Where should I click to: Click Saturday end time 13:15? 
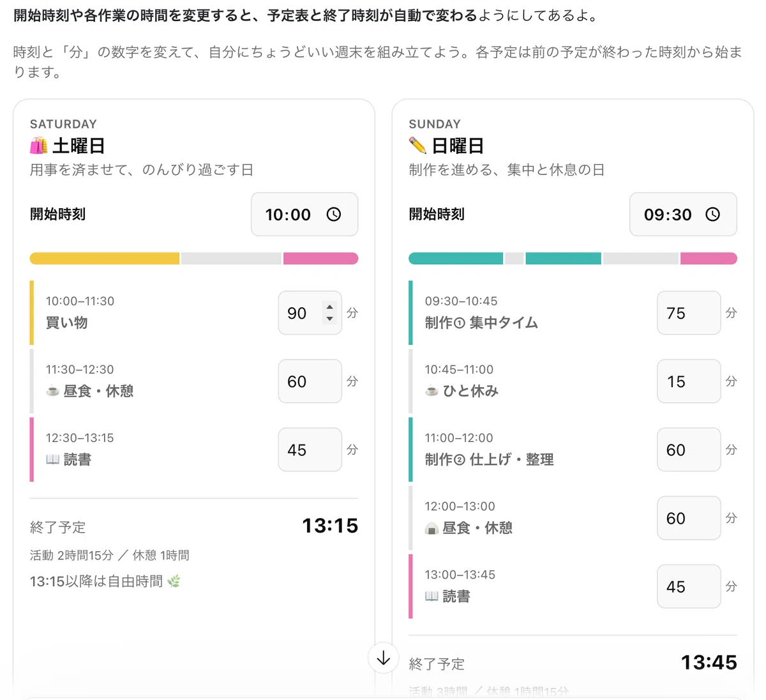pyautogui.click(x=330, y=526)
